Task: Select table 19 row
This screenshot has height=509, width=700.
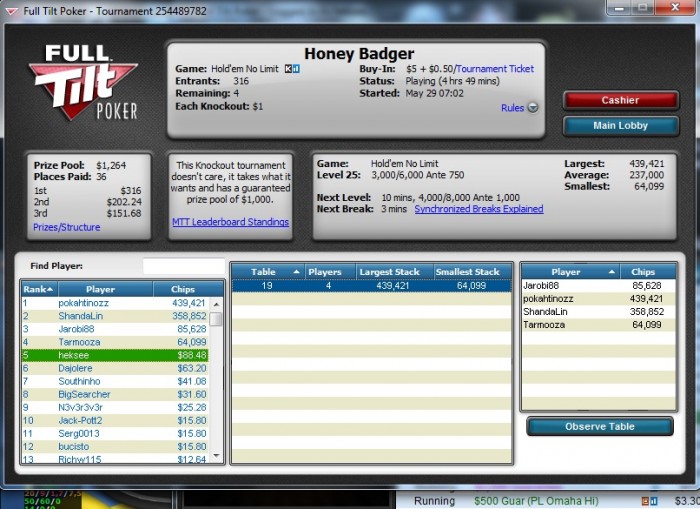Action: coord(371,286)
